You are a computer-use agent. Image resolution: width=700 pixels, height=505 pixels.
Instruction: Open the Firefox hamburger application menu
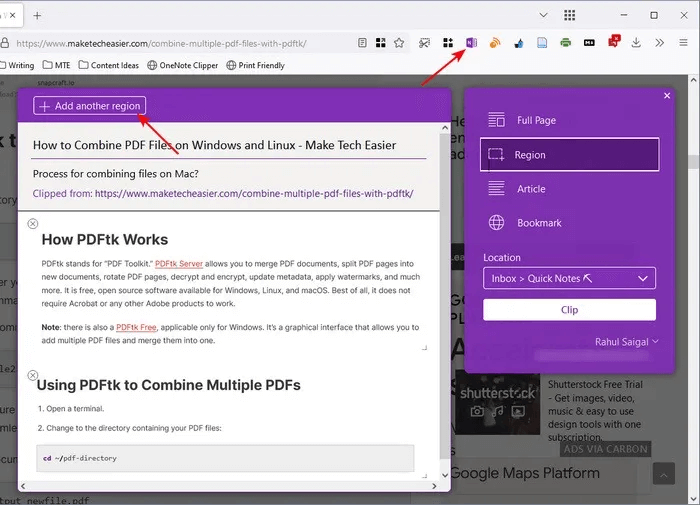click(x=683, y=43)
